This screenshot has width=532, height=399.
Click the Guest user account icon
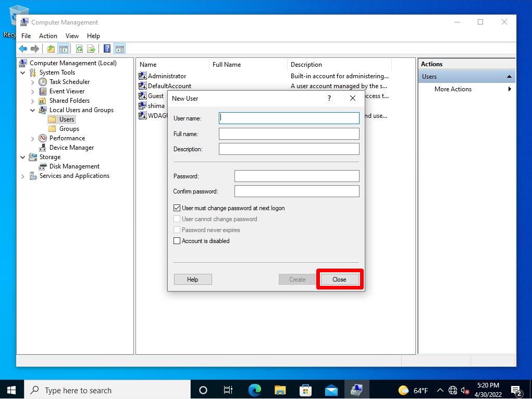(142, 96)
